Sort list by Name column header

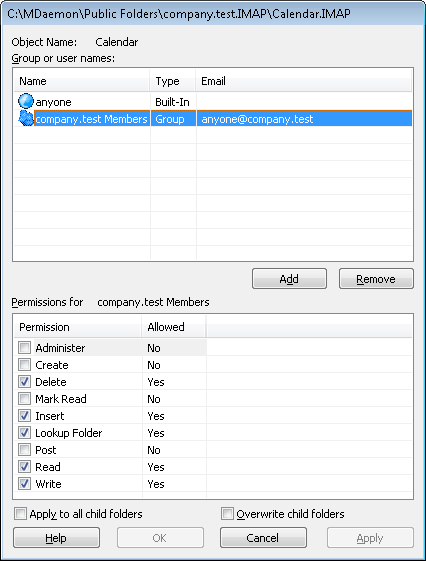[82, 81]
